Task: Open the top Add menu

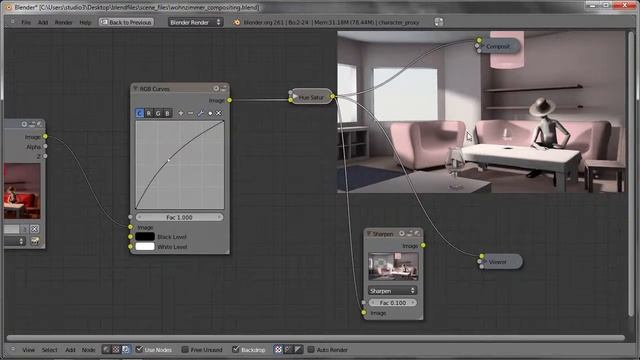Action: click(43, 22)
